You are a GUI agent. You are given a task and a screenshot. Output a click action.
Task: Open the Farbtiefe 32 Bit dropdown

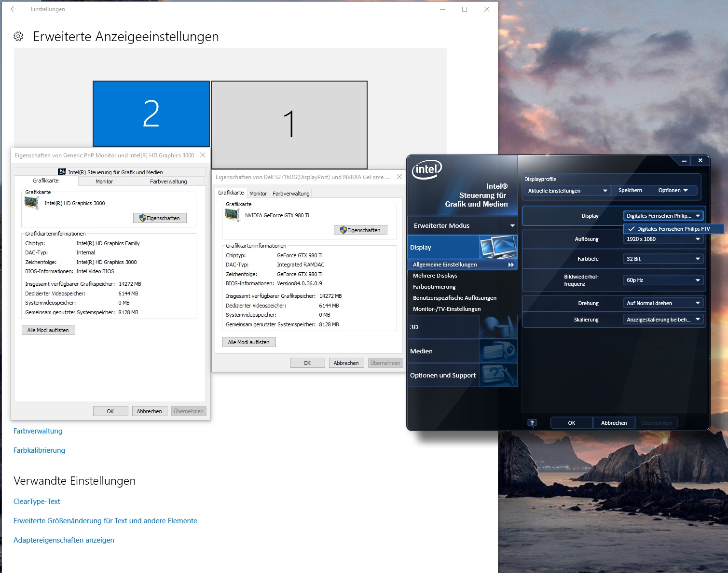click(663, 259)
